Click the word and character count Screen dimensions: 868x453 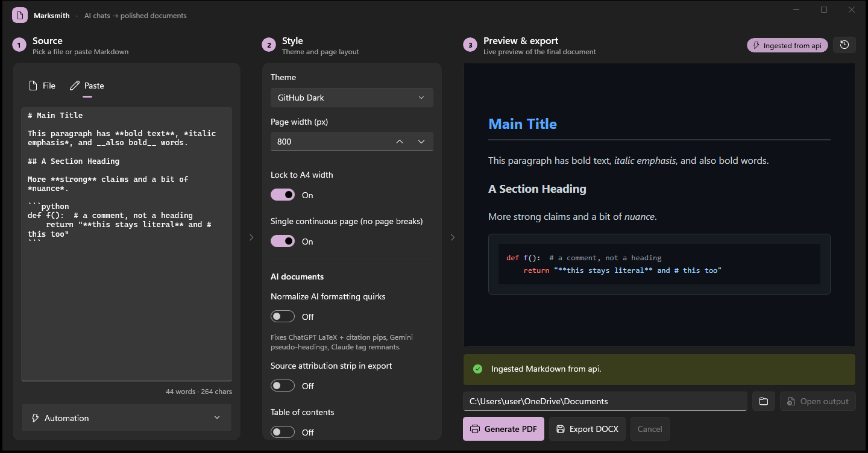coord(199,392)
